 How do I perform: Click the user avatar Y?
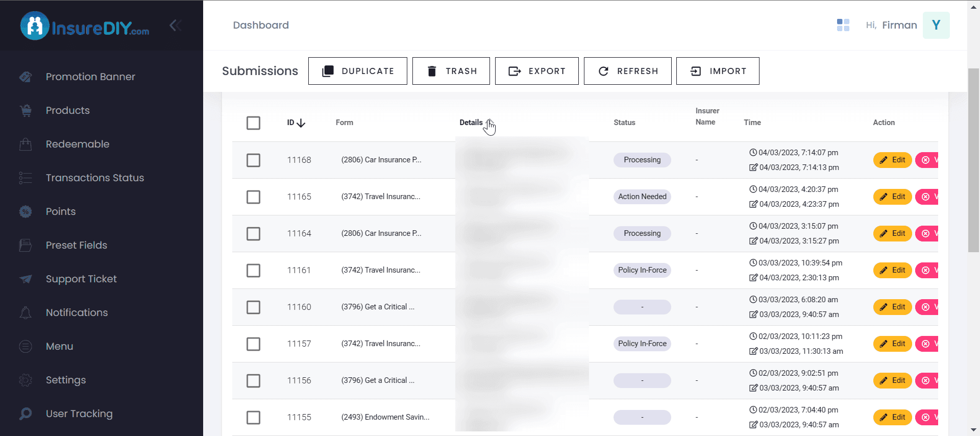click(x=936, y=25)
